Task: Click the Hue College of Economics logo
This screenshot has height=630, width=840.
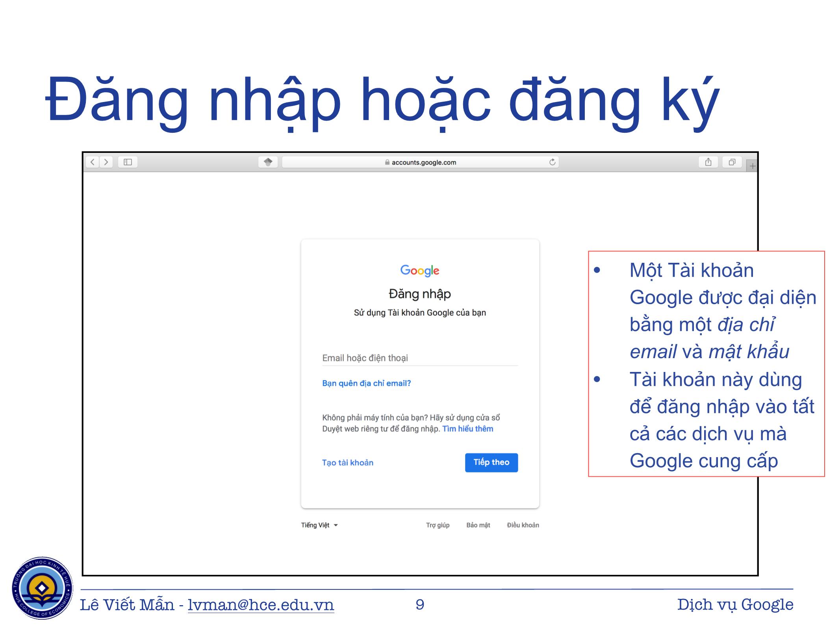Action: pyautogui.click(x=42, y=588)
